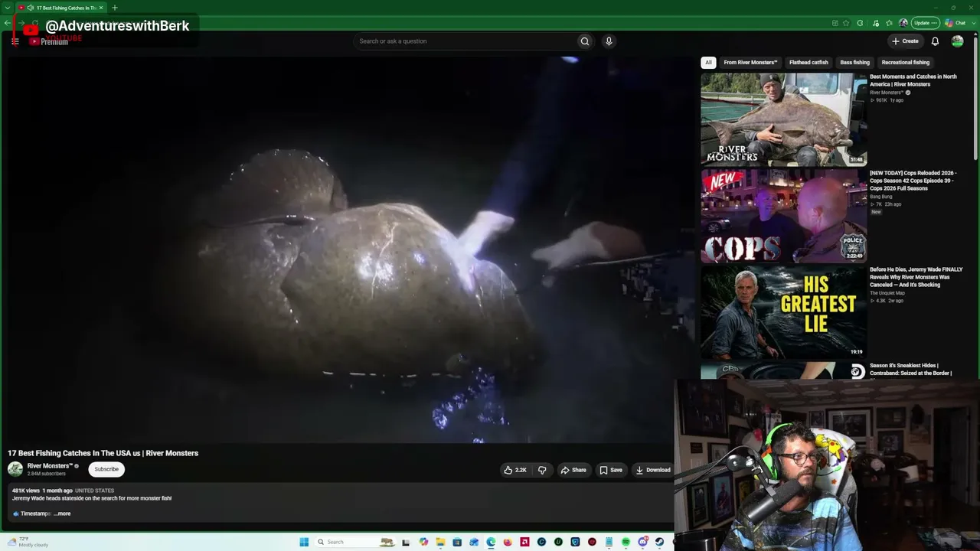Open the media music-note toolbar icon

click(875, 23)
